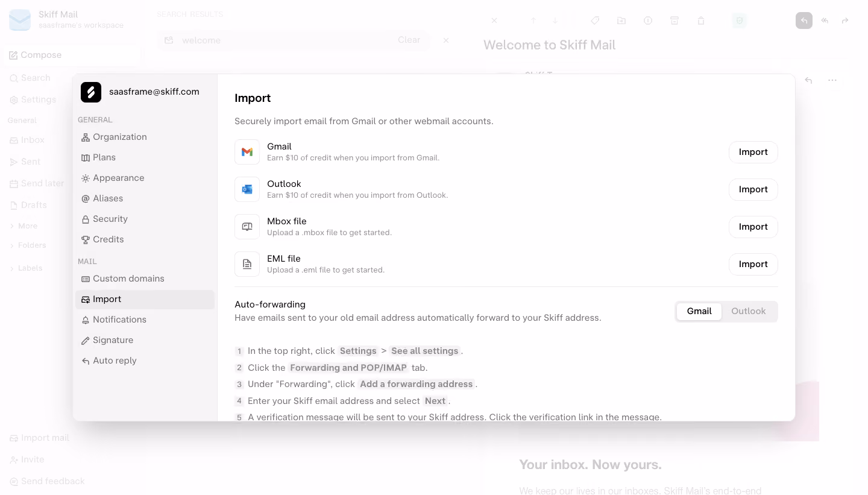Screen dimensions: 868x495
Task: Click move-to-folder icon in background toolbar
Action: tap(621, 20)
